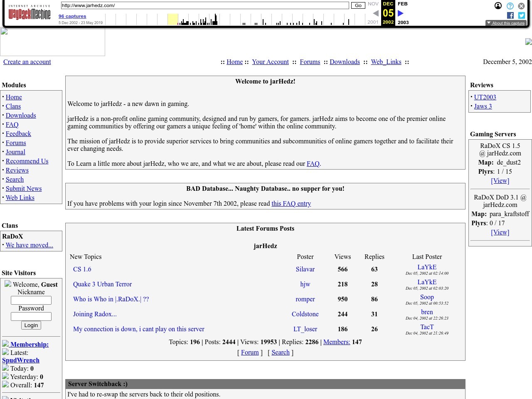The height and width of the screenshot is (399, 532).
Task: Click the Wayback Machine logo
Action: (29, 13)
